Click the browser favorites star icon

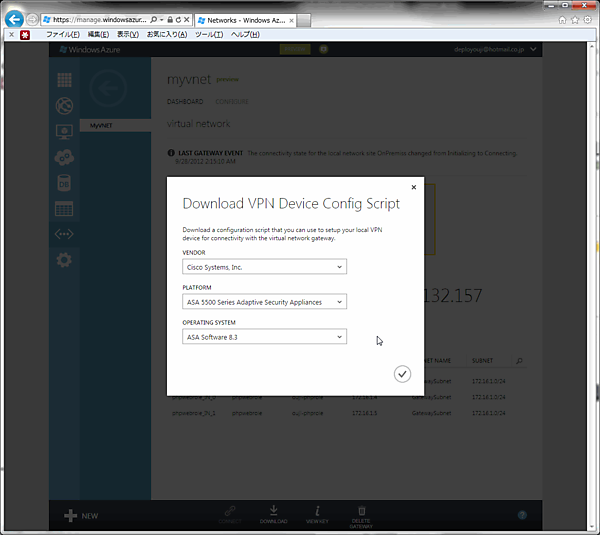click(x=575, y=20)
